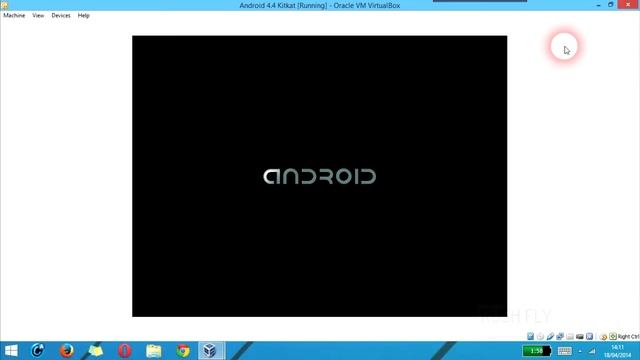Open the Devices menu
The image size is (640, 360).
click(x=61, y=16)
